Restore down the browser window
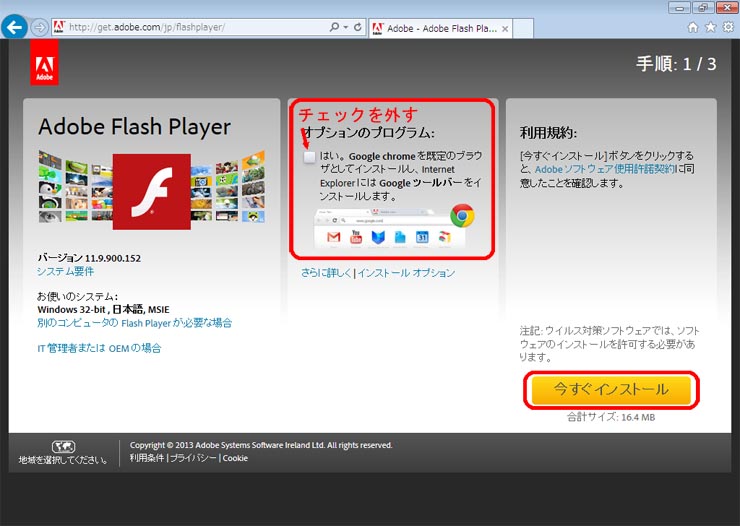This screenshot has height=526, width=740. click(703, 7)
